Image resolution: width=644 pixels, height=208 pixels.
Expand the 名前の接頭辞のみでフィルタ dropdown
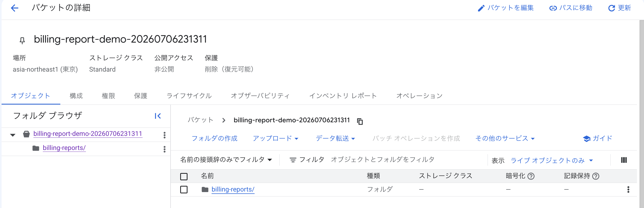pos(226,159)
